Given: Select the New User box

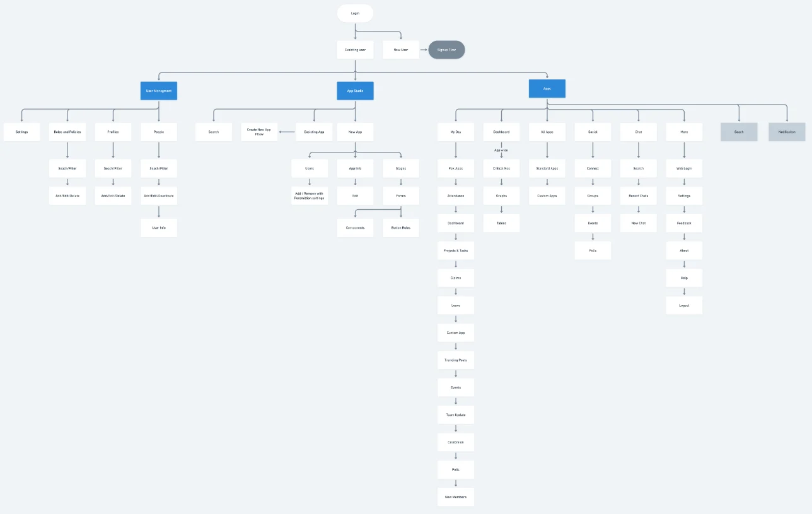Looking at the screenshot, I should 401,50.
